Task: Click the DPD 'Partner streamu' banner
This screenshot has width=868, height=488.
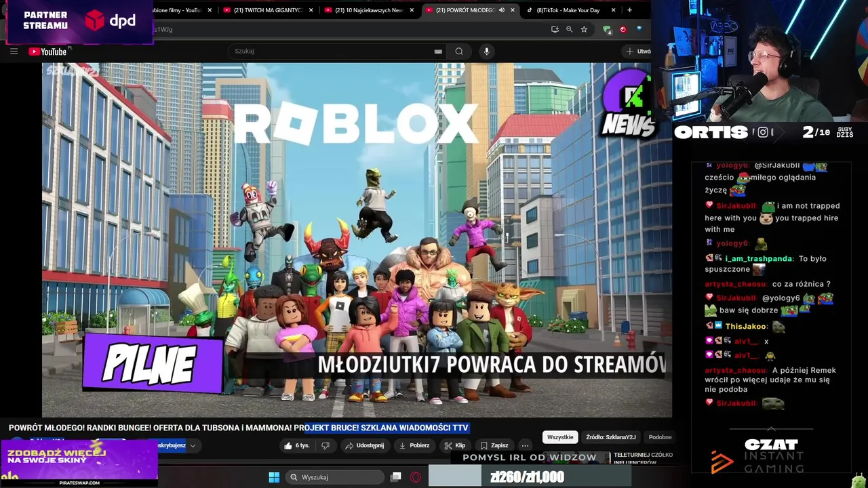Action: click(79, 22)
